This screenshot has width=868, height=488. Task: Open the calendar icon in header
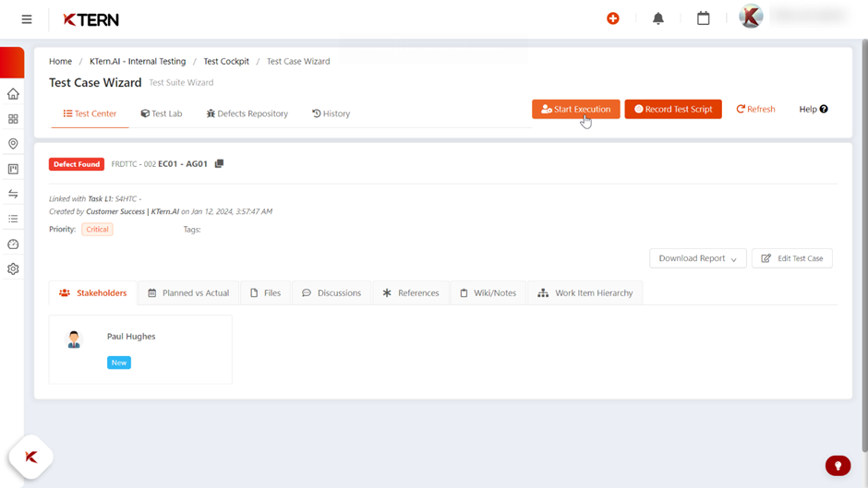click(703, 18)
